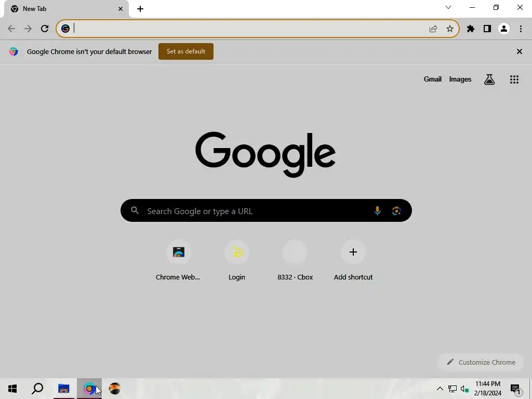The image size is (532, 399).
Task: Click the magnifier icon in search box
Action: click(135, 211)
